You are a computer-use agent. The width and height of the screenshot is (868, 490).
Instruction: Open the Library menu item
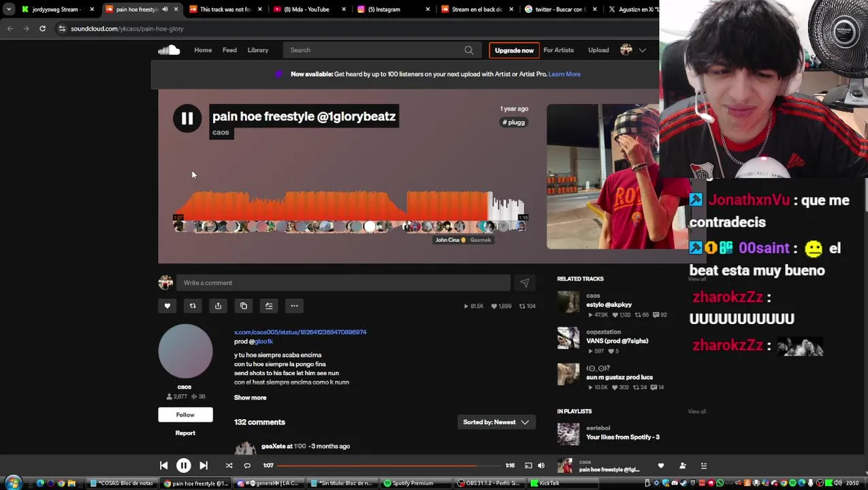(258, 50)
